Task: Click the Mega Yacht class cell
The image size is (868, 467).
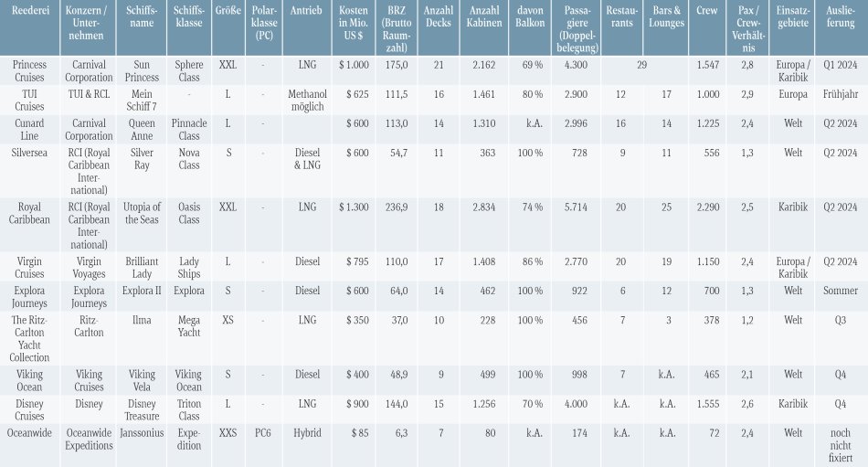Action: click(x=189, y=326)
